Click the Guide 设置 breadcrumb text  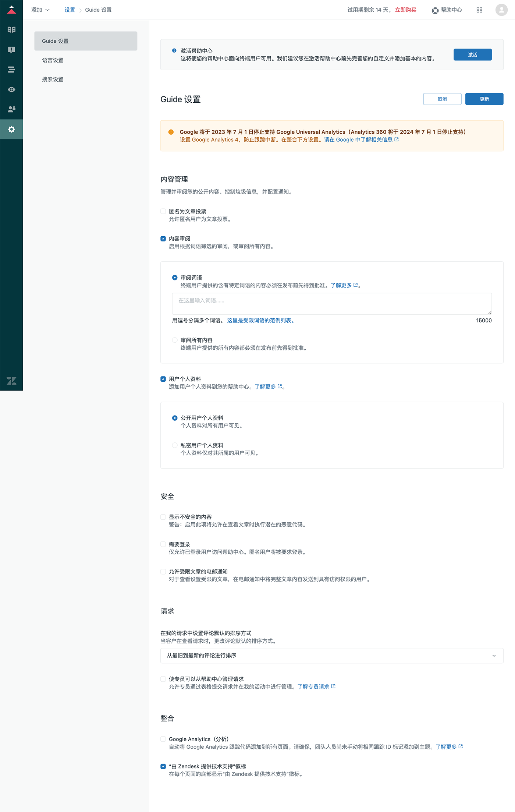pyautogui.click(x=98, y=10)
